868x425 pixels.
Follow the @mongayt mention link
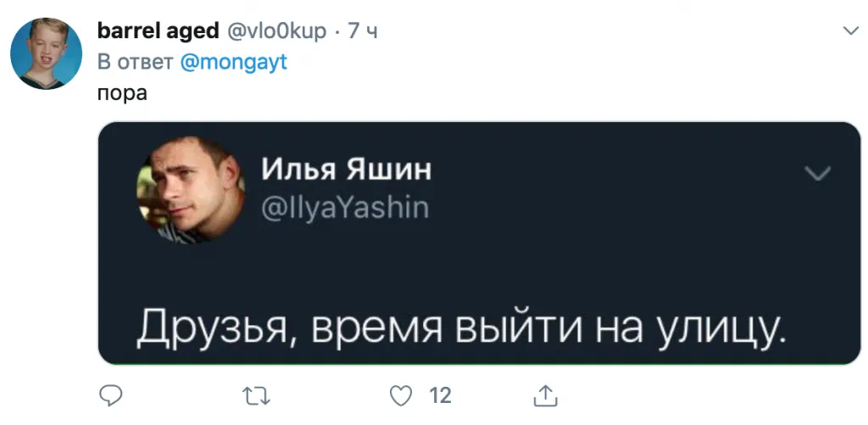pyautogui.click(x=234, y=62)
